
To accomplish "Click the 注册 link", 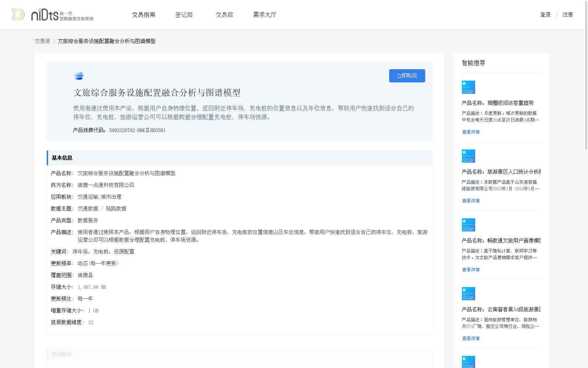I will (568, 15).
